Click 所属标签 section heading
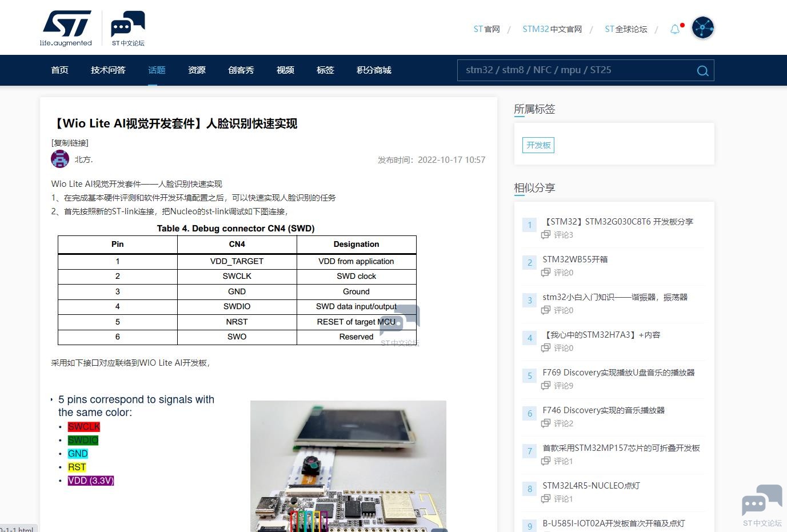Image resolution: width=787 pixels, height=532 pixels. point(534,109)
